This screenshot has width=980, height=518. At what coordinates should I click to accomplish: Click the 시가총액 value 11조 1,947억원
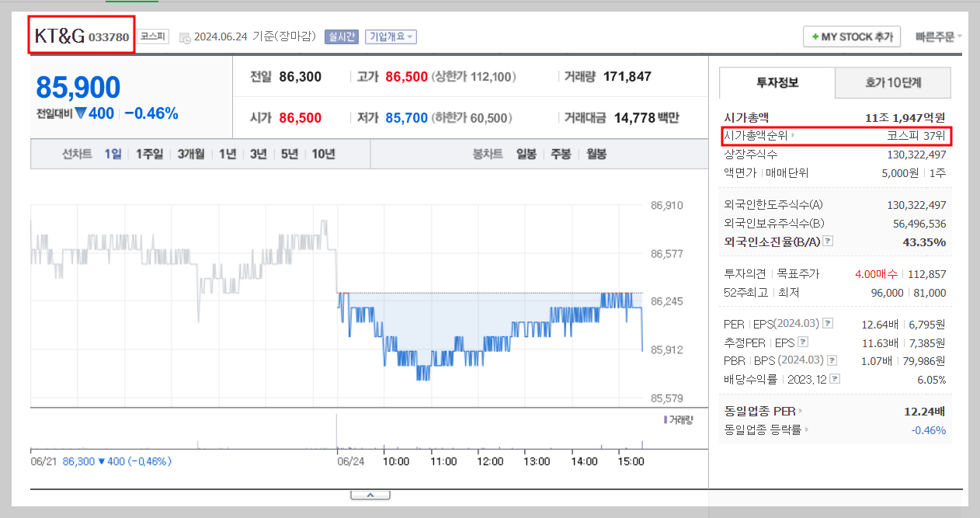[905, 118]
